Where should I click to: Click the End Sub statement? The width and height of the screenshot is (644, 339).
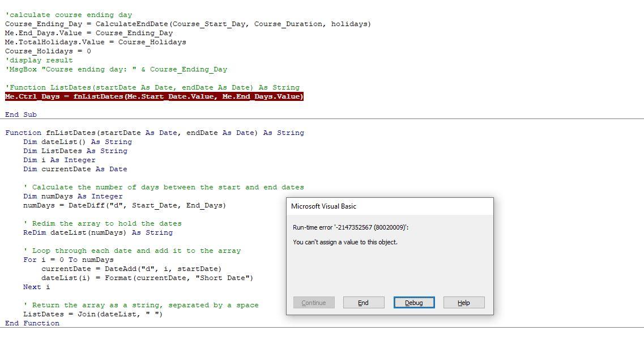(x=21, y=115)
